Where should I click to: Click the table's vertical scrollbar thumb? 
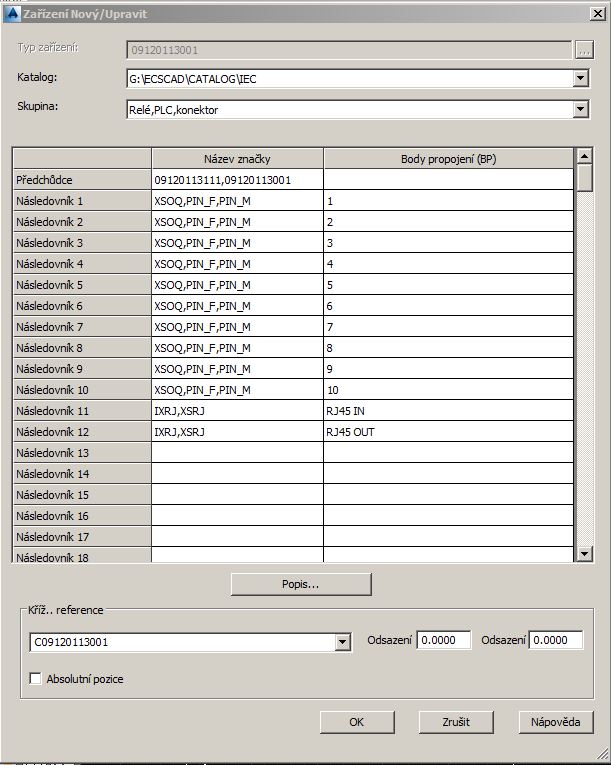(x=584, y=178)
